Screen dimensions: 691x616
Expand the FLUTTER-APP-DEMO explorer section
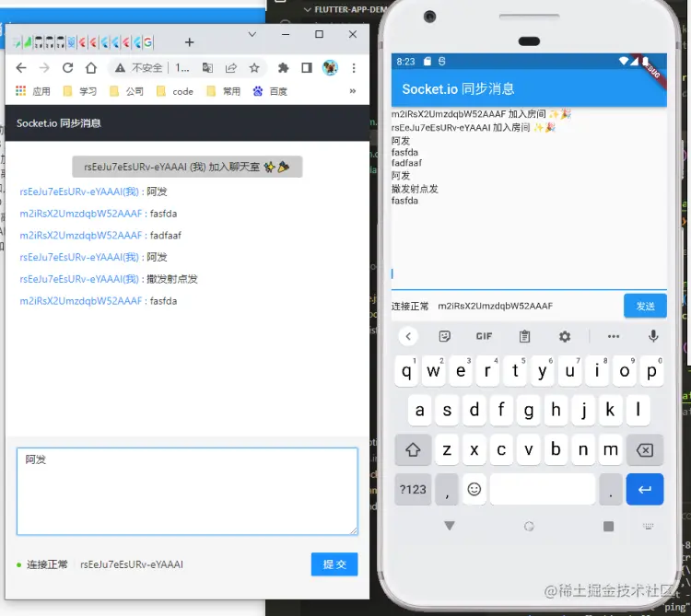347,9
